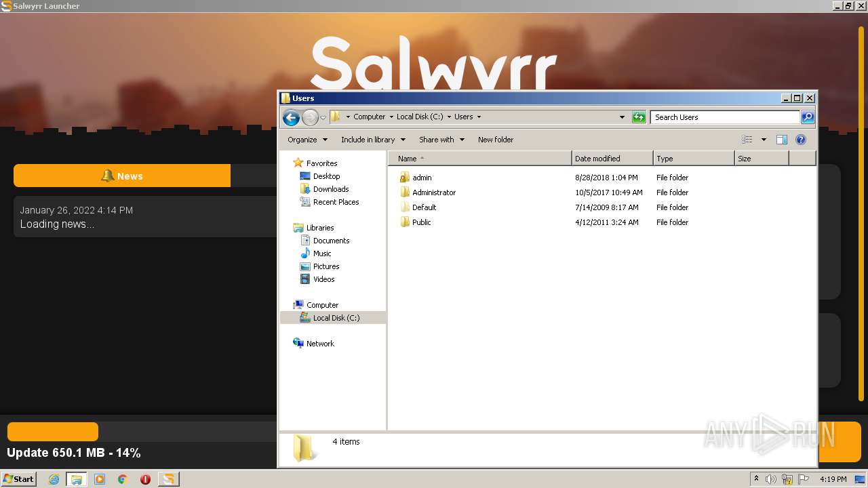The image size is (868, 488).
Task: Sort by the Name column header
Action: [480, 159]
